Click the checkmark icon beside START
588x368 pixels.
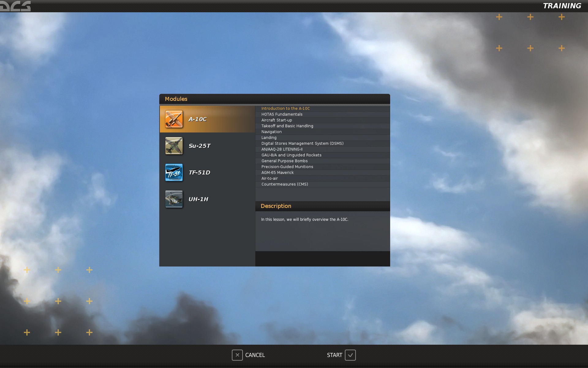pos(350,355)
